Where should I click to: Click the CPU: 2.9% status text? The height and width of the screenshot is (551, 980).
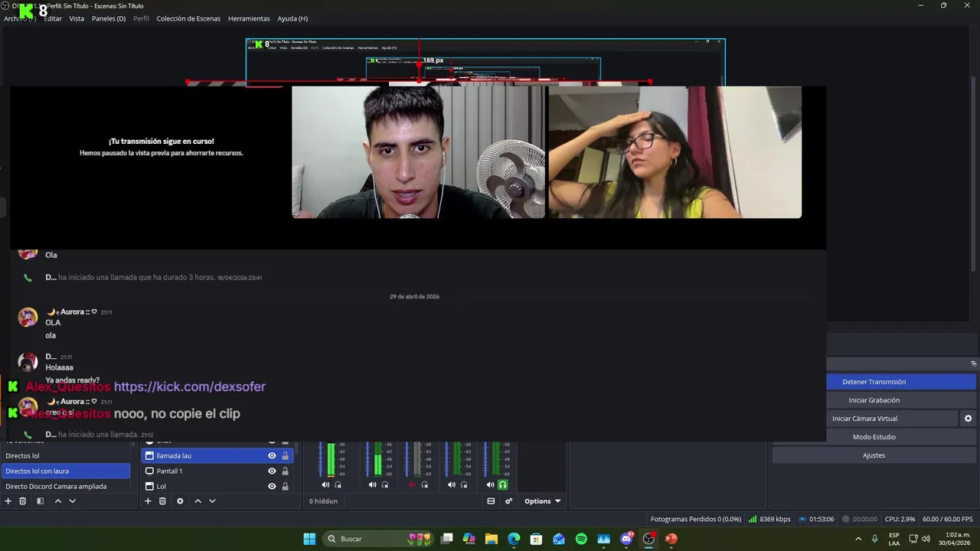900,519
